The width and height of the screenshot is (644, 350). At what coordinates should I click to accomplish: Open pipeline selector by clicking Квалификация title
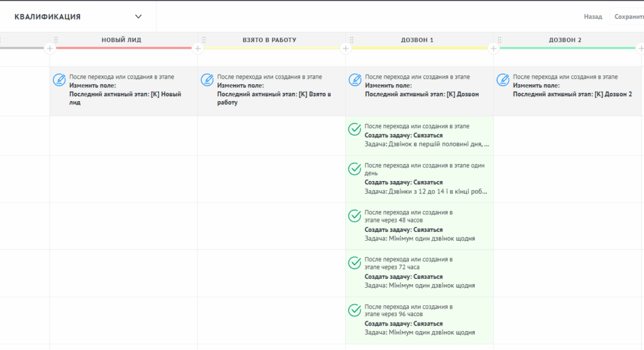click(x=48, y=17)
